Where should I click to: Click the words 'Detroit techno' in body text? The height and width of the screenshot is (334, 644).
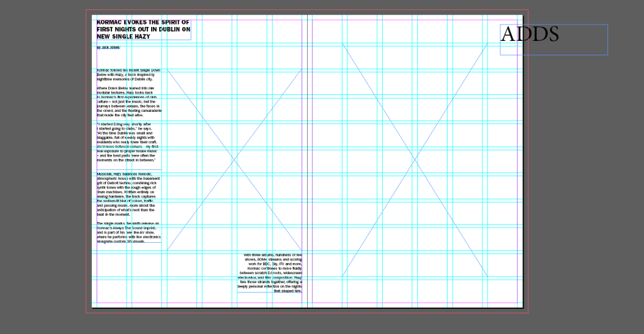[118, 182]
